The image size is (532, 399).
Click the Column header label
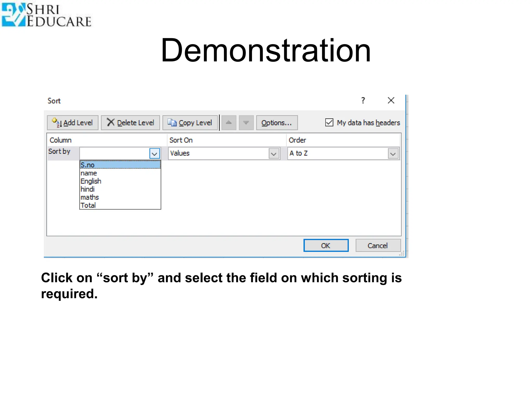pyautogui.click(x=61, y=140)
